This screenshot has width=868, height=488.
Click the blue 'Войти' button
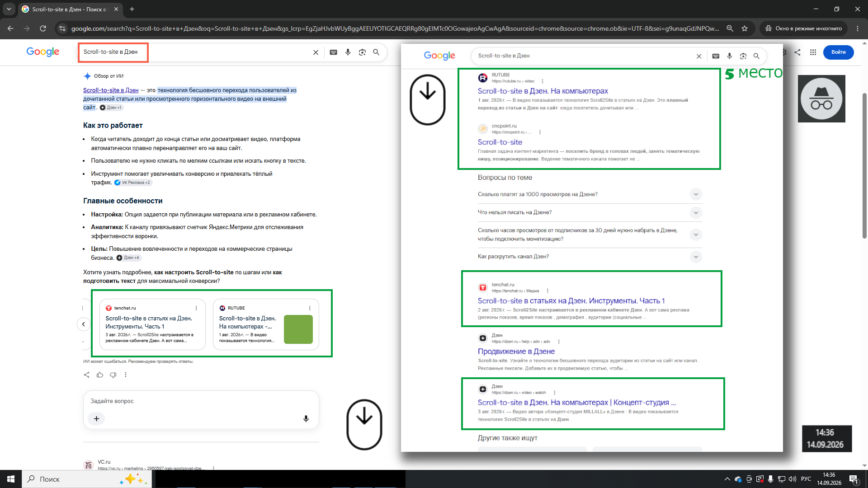click(838, 52)
